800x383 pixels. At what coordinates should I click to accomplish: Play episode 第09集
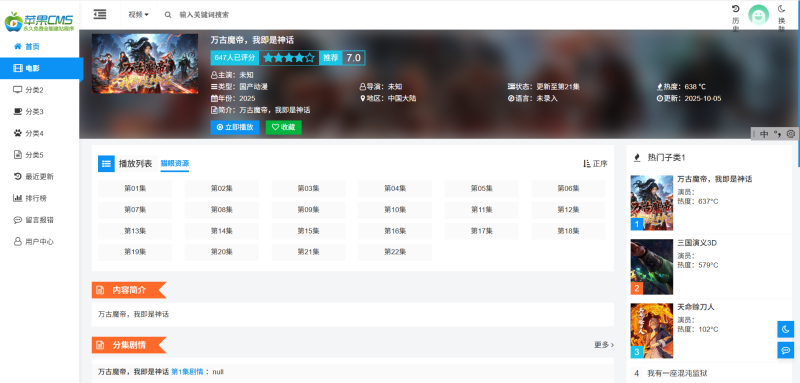pos(308,210)
